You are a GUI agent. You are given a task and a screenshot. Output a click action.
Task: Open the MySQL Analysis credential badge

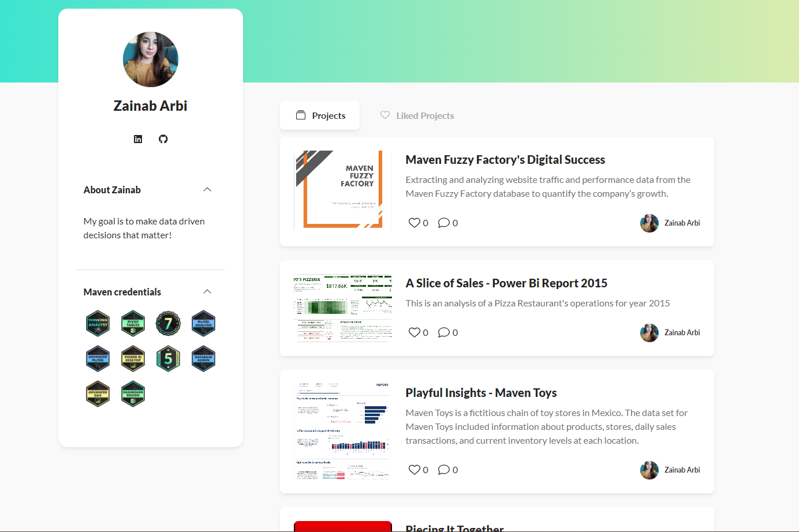[203, 324]
